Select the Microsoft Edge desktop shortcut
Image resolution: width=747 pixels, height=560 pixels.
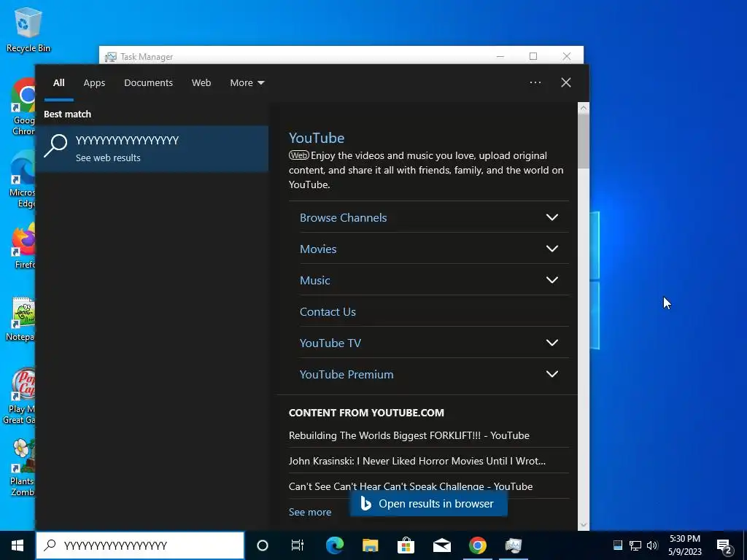(23, 179)
